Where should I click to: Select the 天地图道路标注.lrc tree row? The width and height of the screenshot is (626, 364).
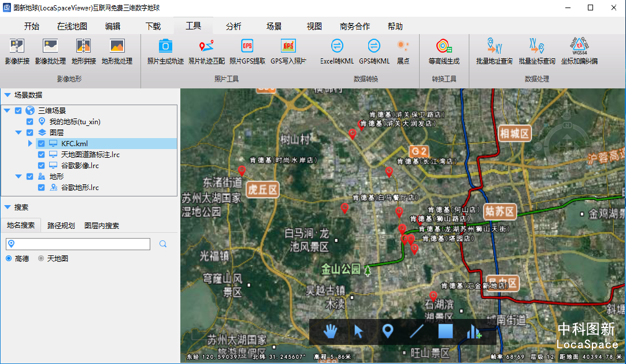point(106,154)
